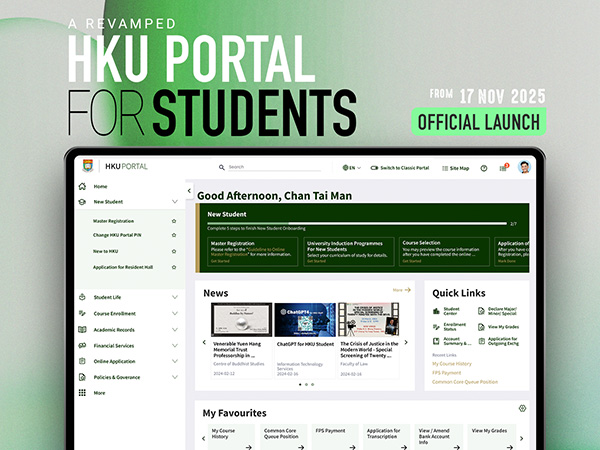Open Student Center quick link icon
Image resolution: width=600 pixels, height=450 pixels.
[x=436, y=311]
